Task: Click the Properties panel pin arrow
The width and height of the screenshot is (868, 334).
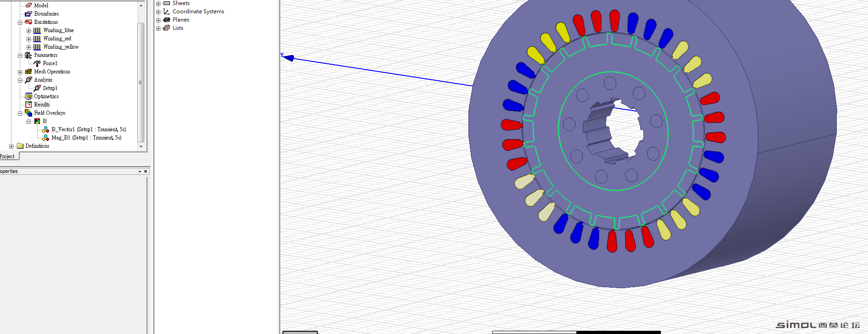Action: click(140, 171)
